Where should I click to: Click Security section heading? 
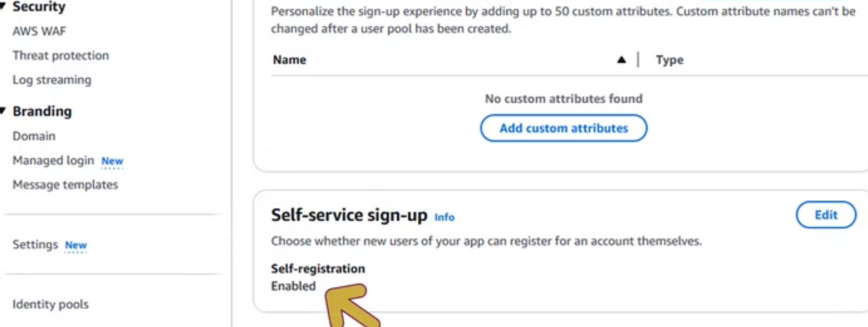pos(39,7)
